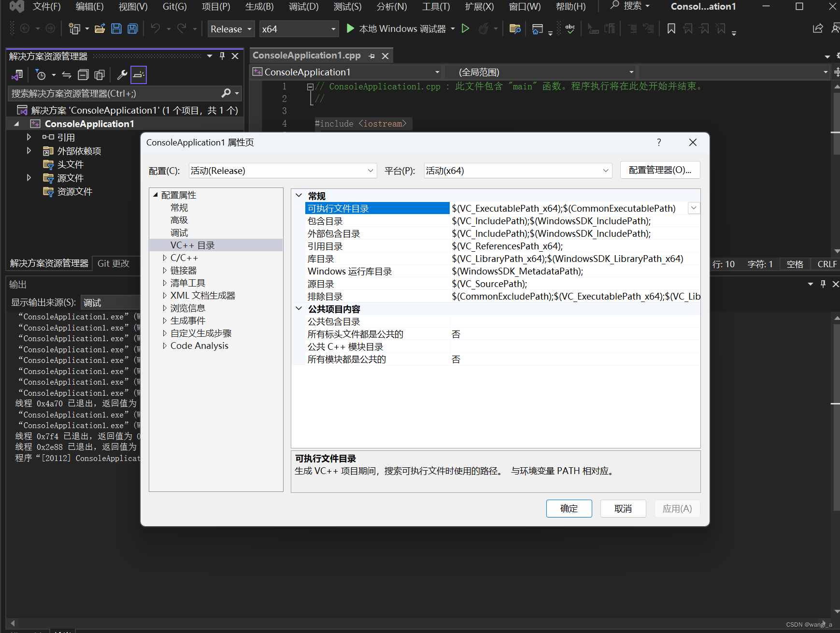Click the Solution Explorer search magnifier icon

tap(226, 93)
